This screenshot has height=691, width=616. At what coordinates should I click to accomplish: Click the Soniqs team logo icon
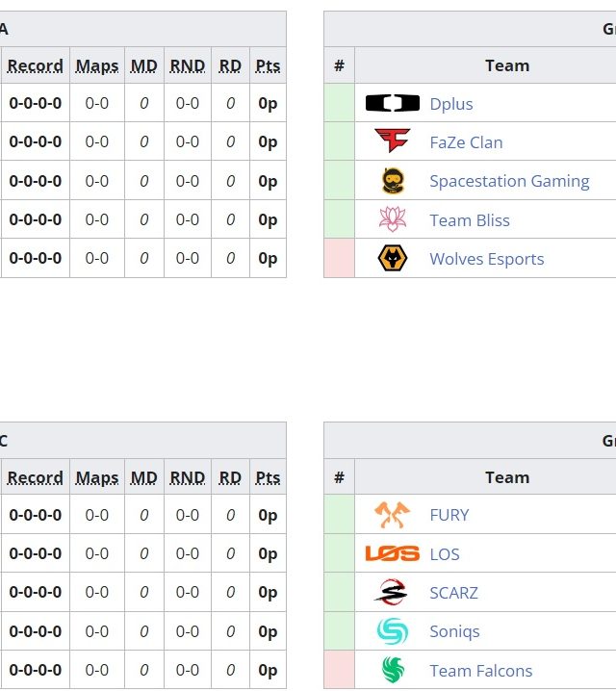[393, 631]
